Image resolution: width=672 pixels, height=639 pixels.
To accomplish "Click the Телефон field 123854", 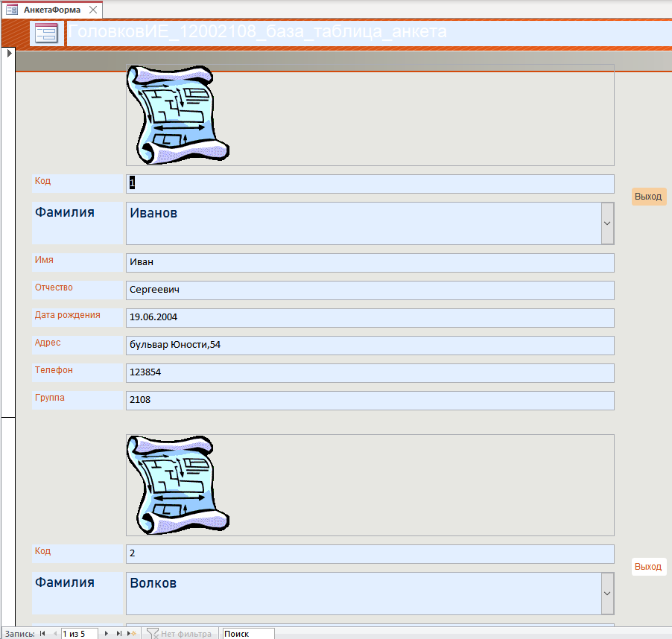I will (x=370, y=372).
